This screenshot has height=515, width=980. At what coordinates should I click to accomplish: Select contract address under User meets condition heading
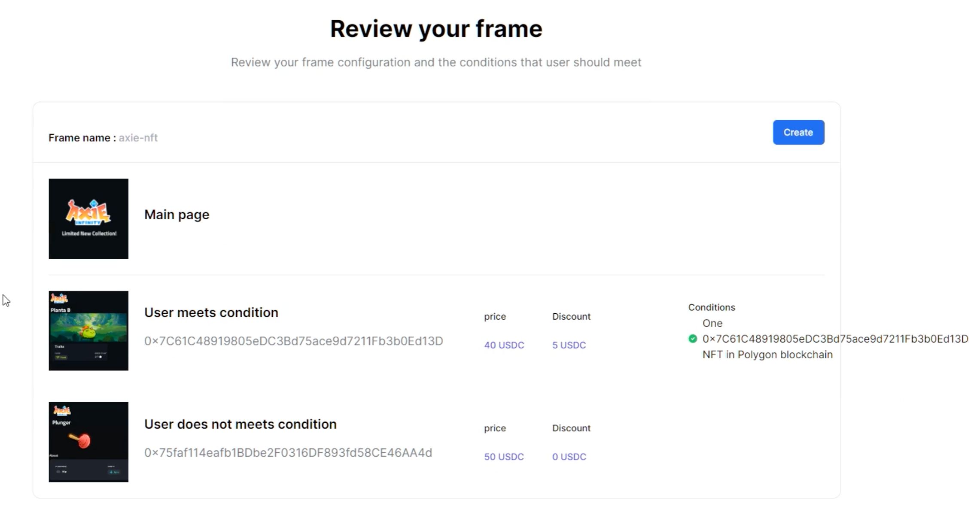pyautogui.click(x=294, y=341)
